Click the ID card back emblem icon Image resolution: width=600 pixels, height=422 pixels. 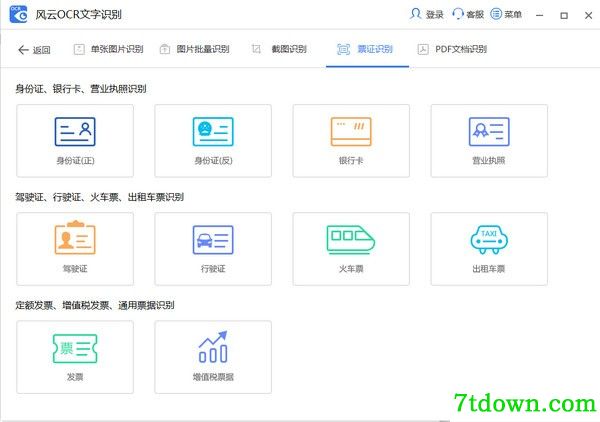pos(213,132)
